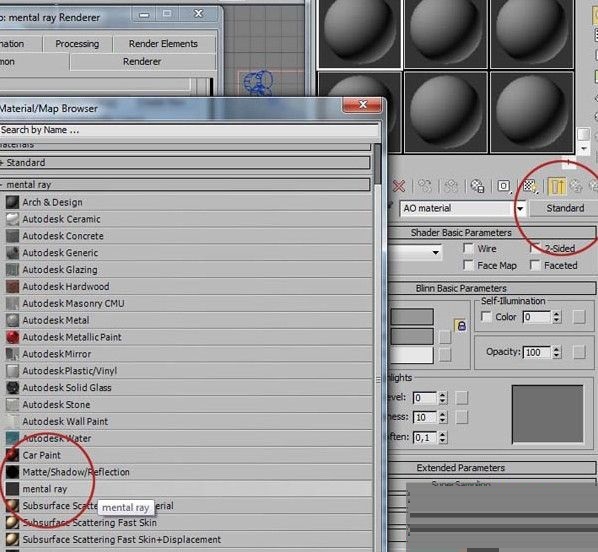Select the top-left highlighted sample sphere slot

[x=359, y=33]
